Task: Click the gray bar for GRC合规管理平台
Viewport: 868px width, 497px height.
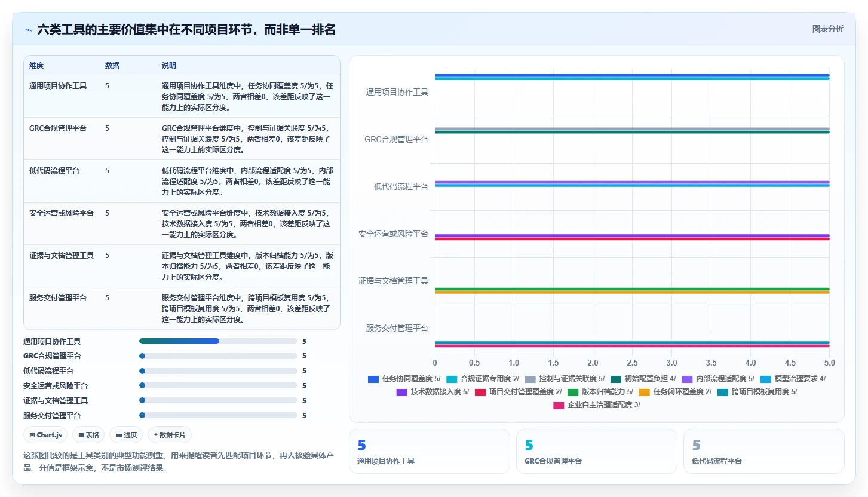Action: pos(632,128)
